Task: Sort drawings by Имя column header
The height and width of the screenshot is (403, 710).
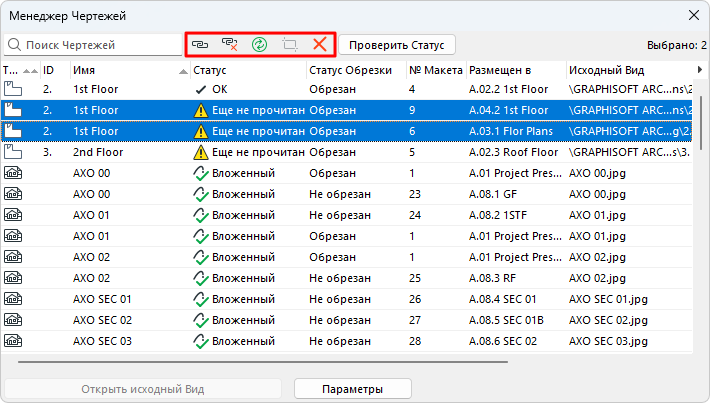Action: (120, 71)
